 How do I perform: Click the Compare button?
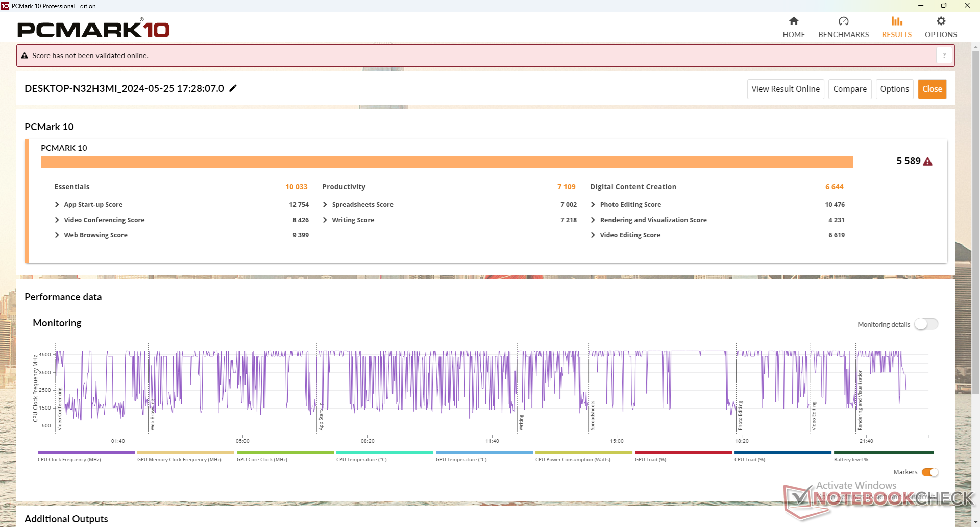(x=850, y=89)
